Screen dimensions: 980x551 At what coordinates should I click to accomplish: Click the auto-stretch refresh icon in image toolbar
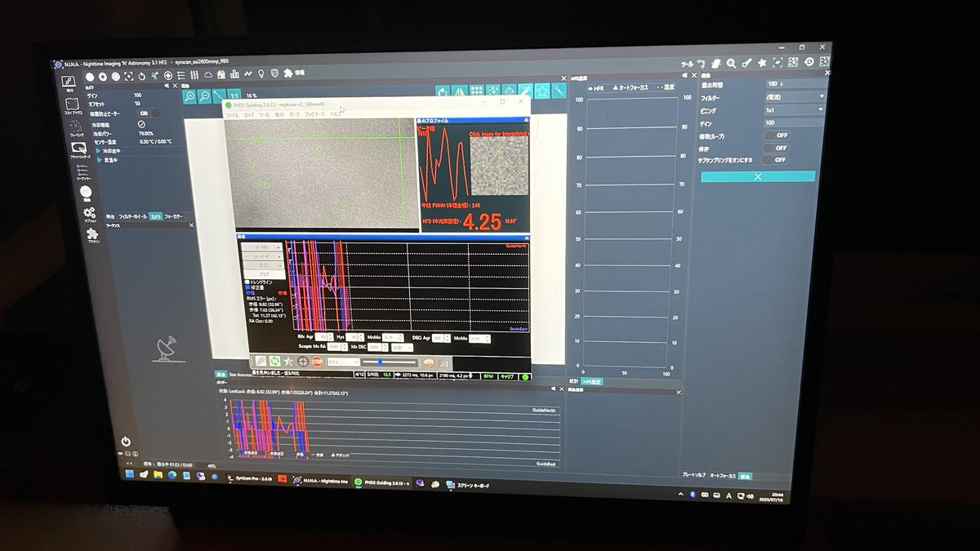(443, 91)
